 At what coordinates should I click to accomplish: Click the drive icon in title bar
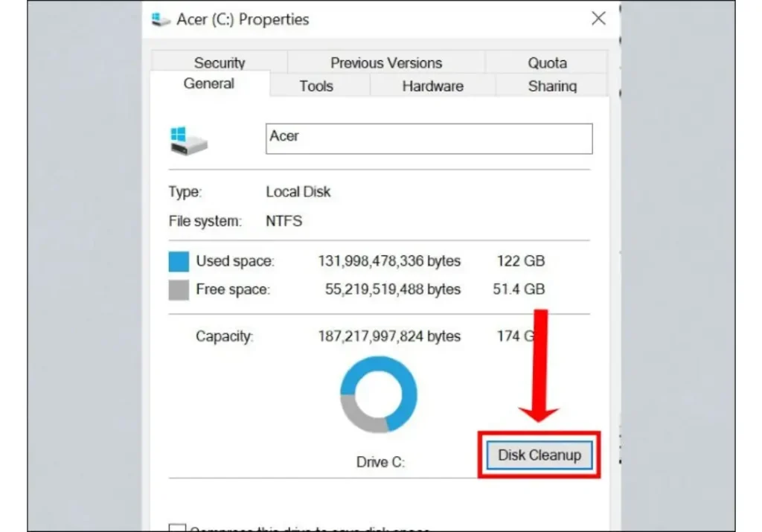pos(161,19)
